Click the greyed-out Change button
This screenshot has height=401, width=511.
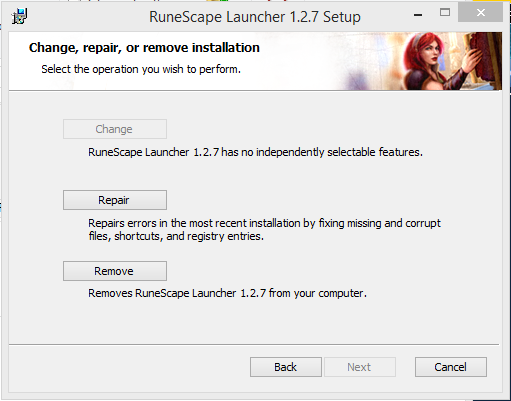point(115,129)
